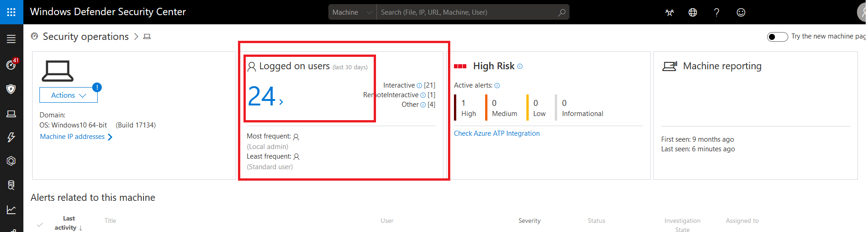Expand the hamburger navigation menu

pos(11,39)
